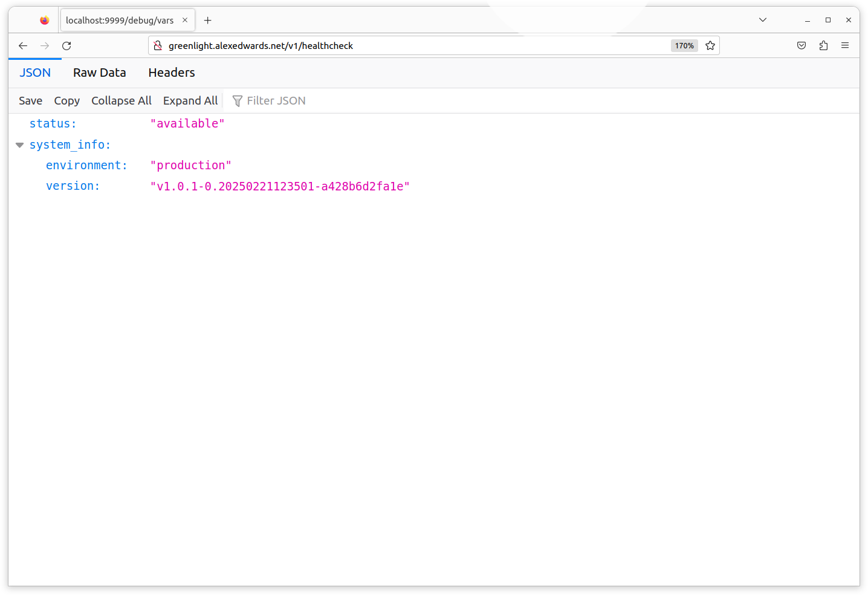The height and width of the screenshot is (596, 868).
Task: Switch to the Raw Data tab
Action: [100, 73]
